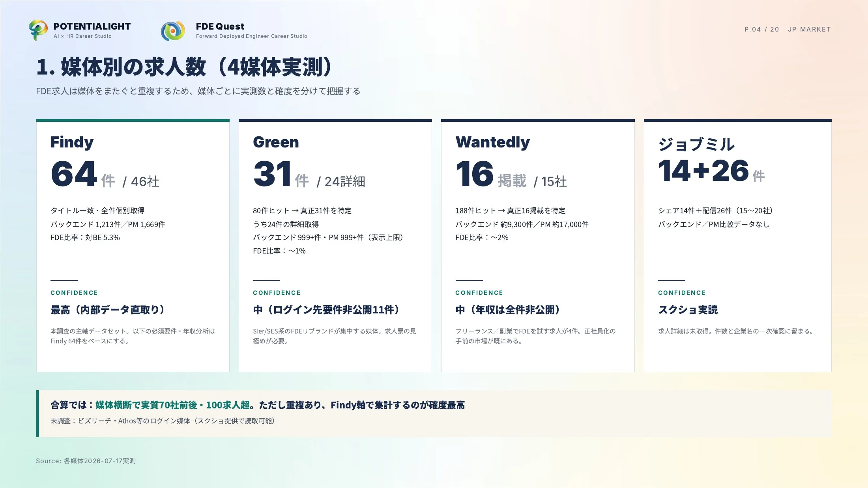Select '最高（内部データ直取り）' confidence rating
Viewport: 868px width, 488px height.
click(108, 310)
